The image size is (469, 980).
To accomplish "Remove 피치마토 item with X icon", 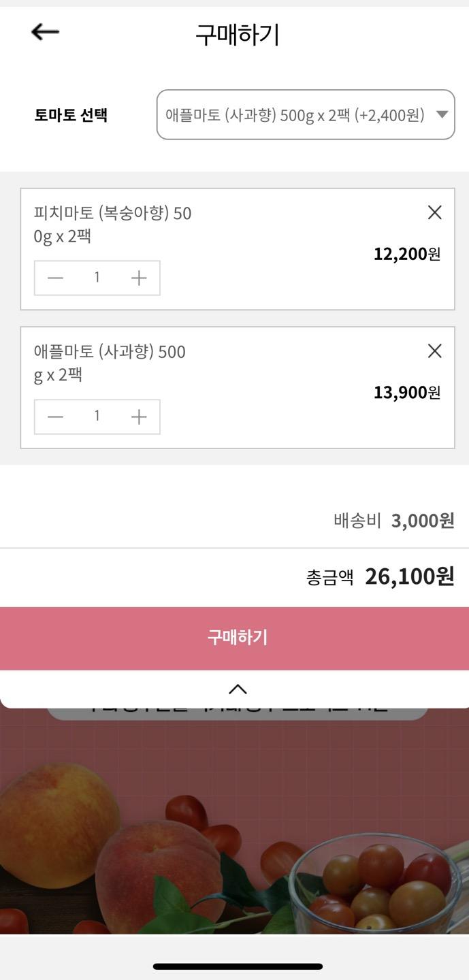I will point(434,213).
